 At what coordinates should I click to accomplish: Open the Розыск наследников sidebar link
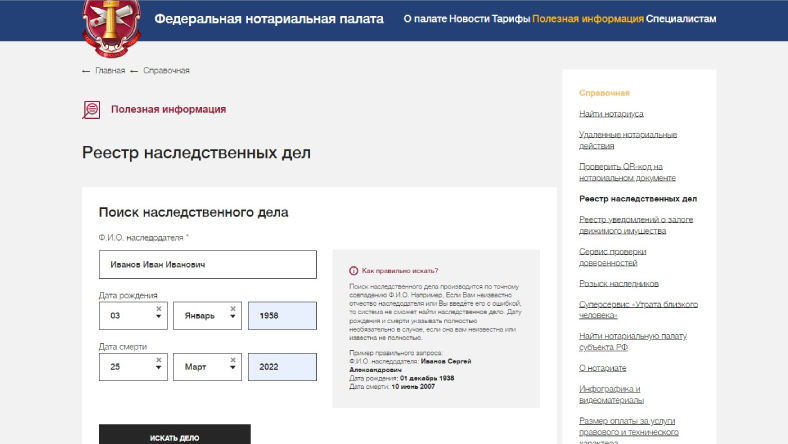click(618, 283)
